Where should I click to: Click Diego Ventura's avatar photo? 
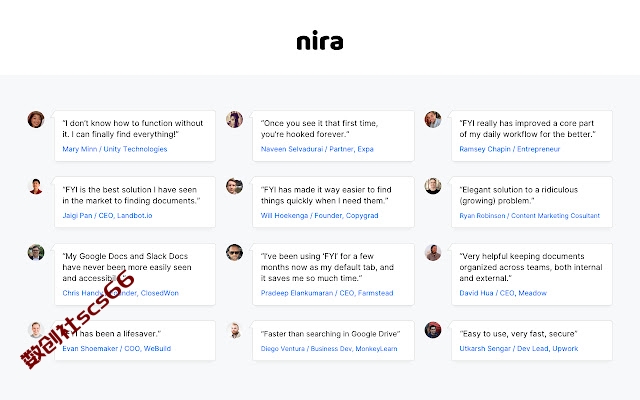tap(234, 330)
